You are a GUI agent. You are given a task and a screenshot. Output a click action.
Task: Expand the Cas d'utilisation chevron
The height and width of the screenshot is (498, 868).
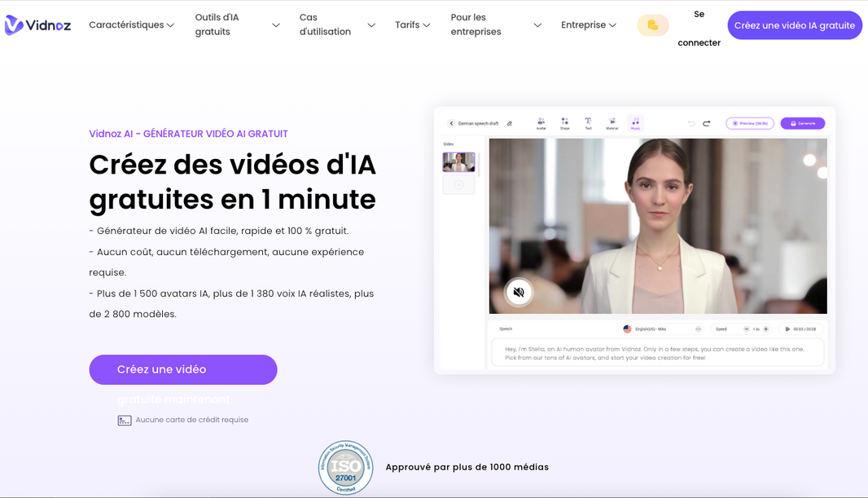371,25
